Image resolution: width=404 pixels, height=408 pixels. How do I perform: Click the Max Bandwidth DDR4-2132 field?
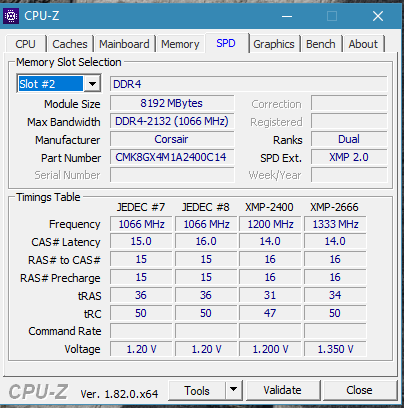click(x=172, y=121)
